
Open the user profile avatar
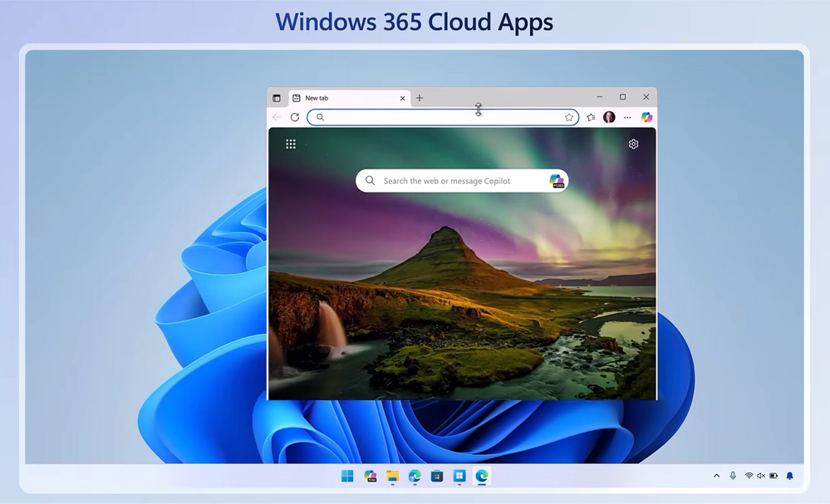click(x=609, y=117)
